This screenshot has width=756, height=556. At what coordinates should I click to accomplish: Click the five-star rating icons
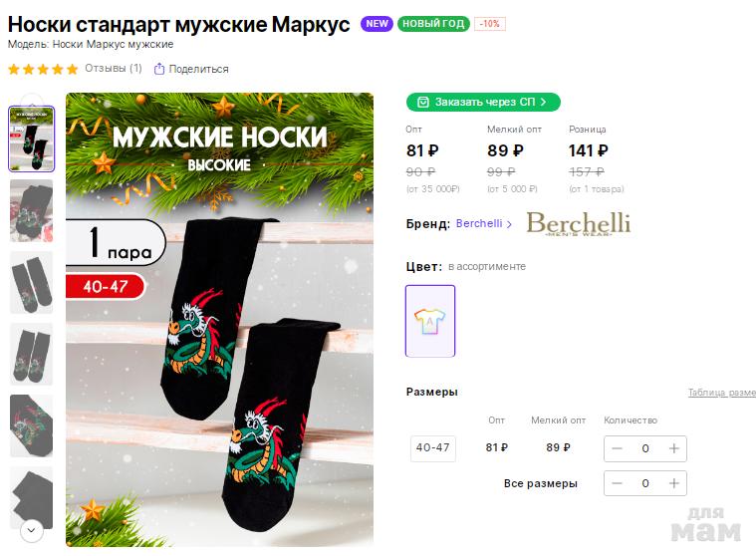tap(43, 69)
